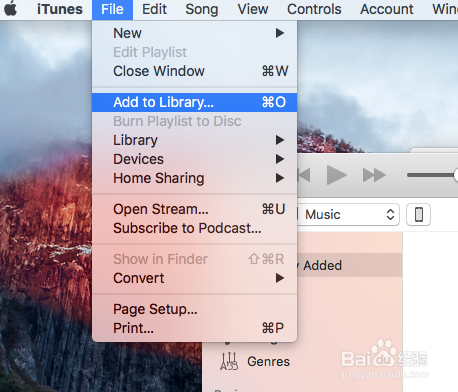Open the View menu

[x=253, y=9]
